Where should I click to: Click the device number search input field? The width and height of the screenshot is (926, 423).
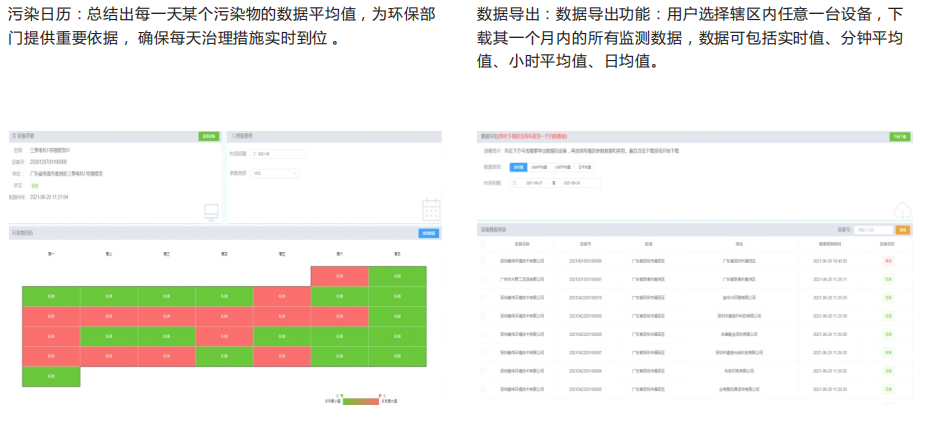pos(874,230)
